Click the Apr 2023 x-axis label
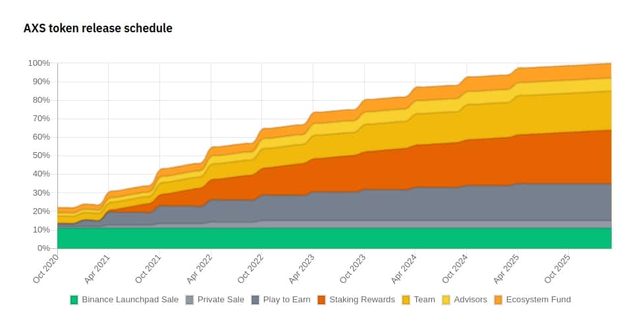 click(x=301, y=268)
